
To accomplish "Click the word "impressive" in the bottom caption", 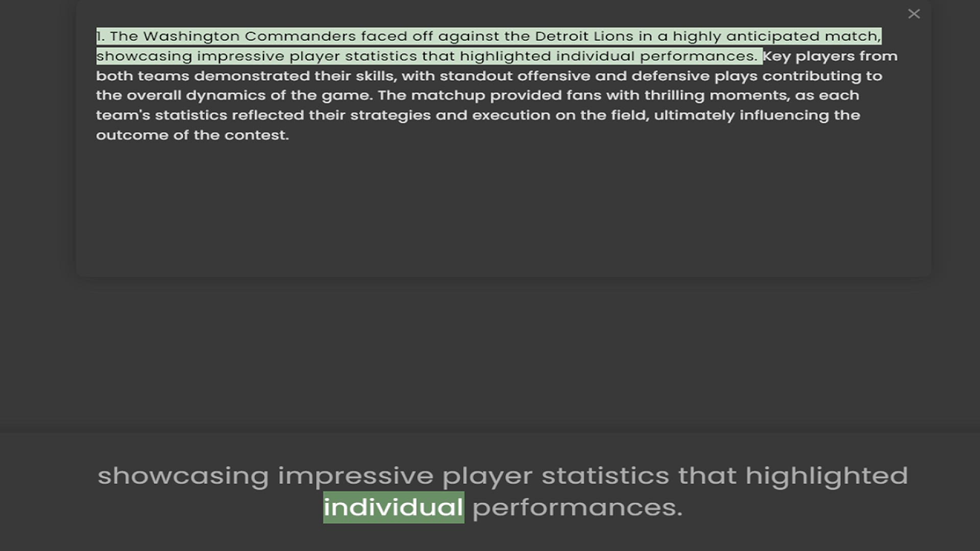I will pyautogui.click(x=355, y=476).
